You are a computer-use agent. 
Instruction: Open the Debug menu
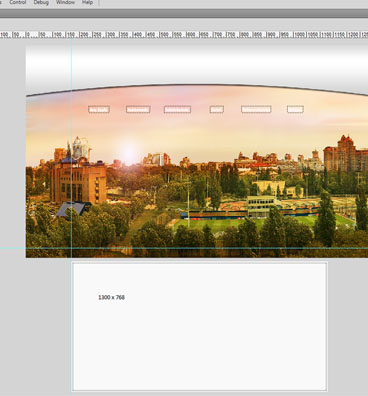[x=41, y=2]
